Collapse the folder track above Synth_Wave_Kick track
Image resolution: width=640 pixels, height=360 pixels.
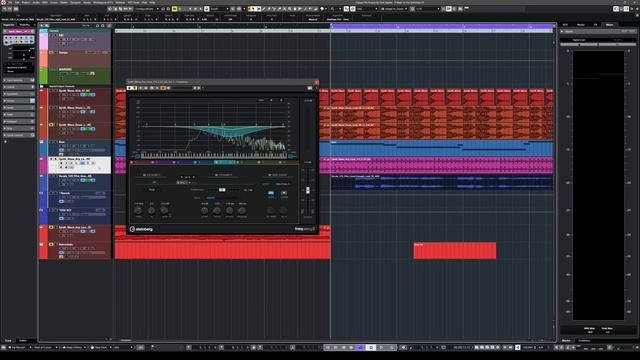click(x=42, y=87)
